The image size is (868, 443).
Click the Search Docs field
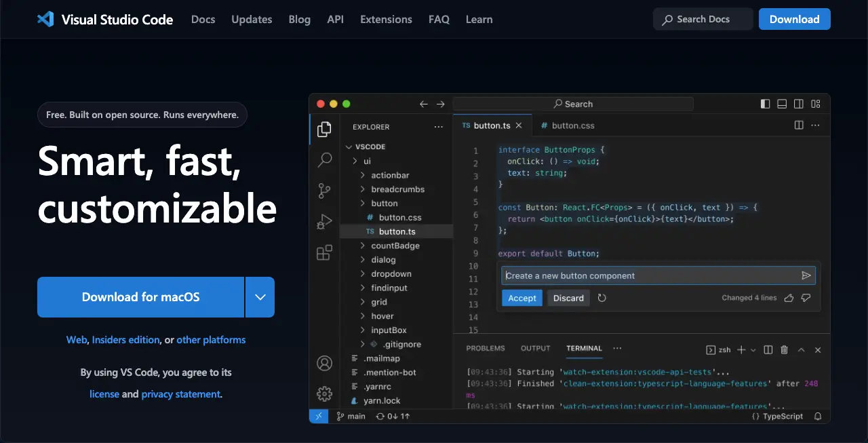pos(703,19)
